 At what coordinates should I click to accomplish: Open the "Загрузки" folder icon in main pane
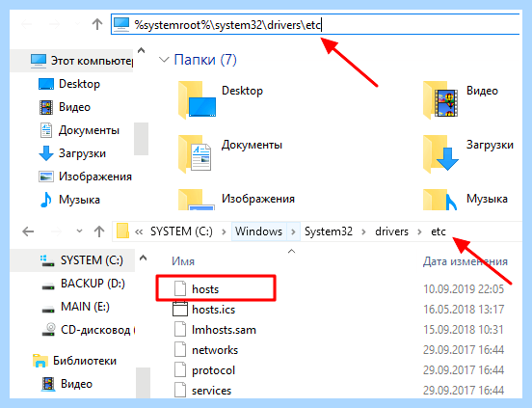[440, 153]
